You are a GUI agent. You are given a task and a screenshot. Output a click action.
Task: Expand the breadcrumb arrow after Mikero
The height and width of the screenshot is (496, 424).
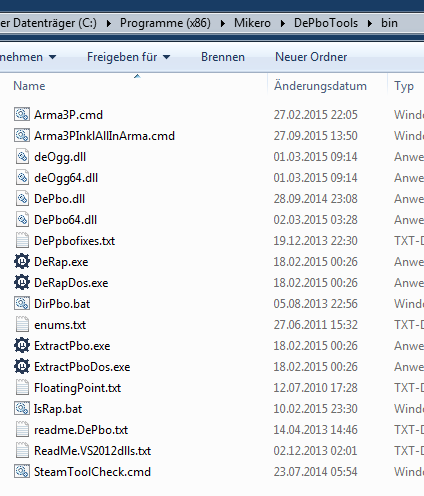point(282,23)
